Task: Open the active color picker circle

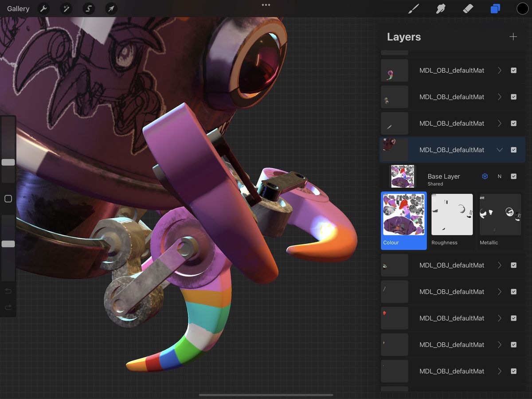Action: 522,8
